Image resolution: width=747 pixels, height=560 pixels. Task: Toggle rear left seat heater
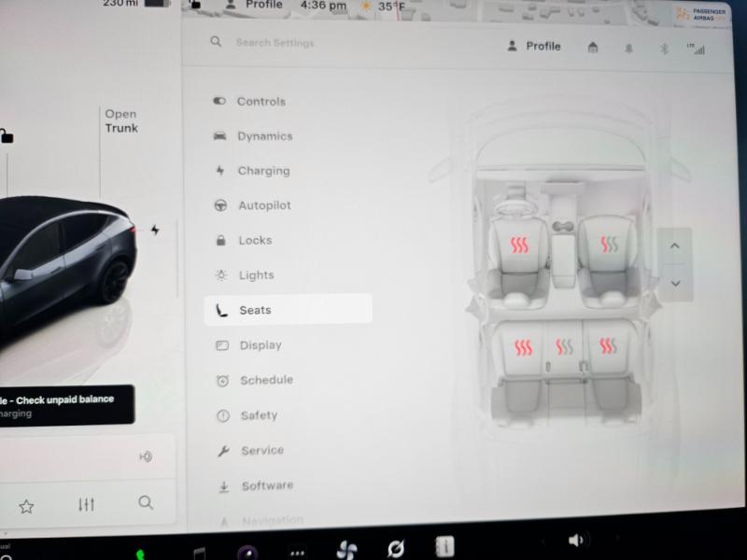(x=523, y=348)
